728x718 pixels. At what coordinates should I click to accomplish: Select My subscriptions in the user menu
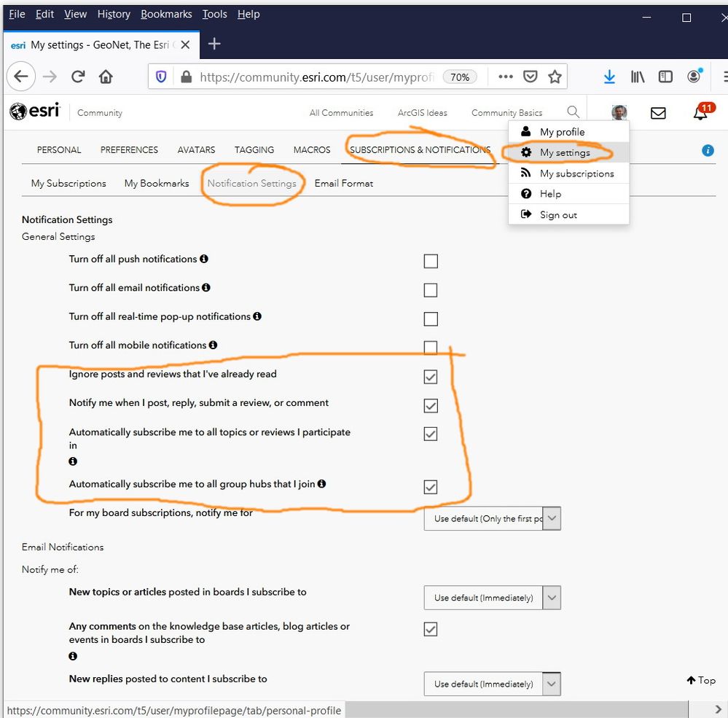(x=568, y=173)
